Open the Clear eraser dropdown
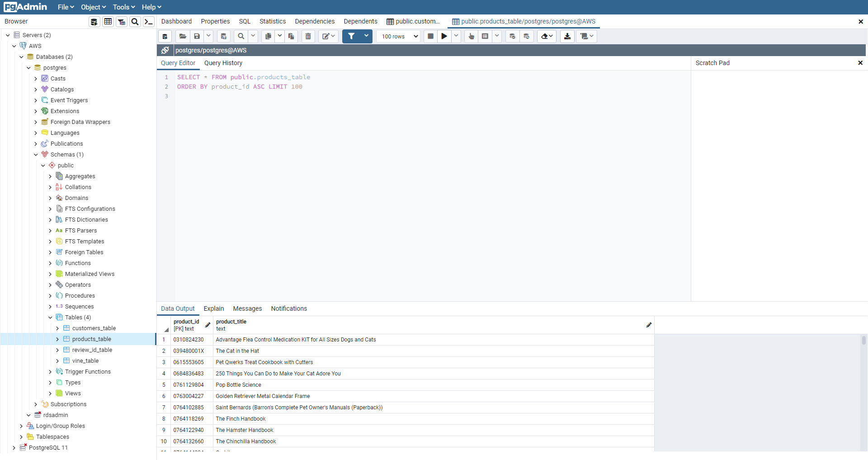Viewport: 868px width, 460px height. pyautogui.click(x=547, y=36)
